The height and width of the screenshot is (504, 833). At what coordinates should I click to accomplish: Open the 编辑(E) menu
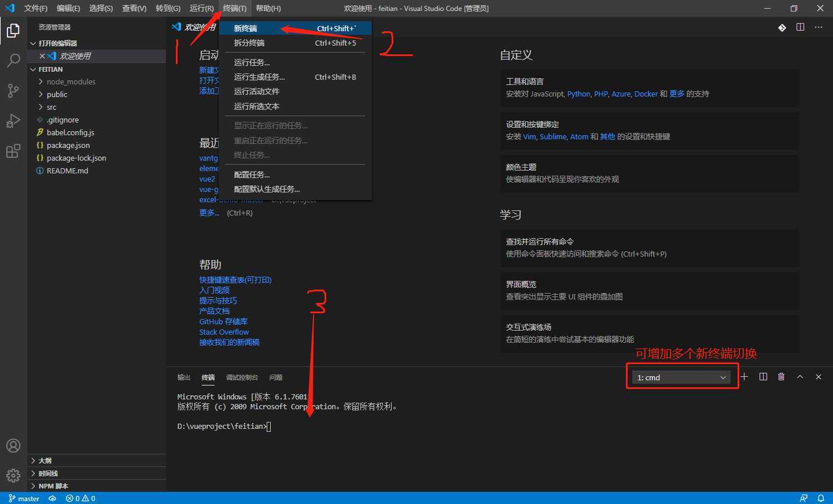click(x=68, y=8)
